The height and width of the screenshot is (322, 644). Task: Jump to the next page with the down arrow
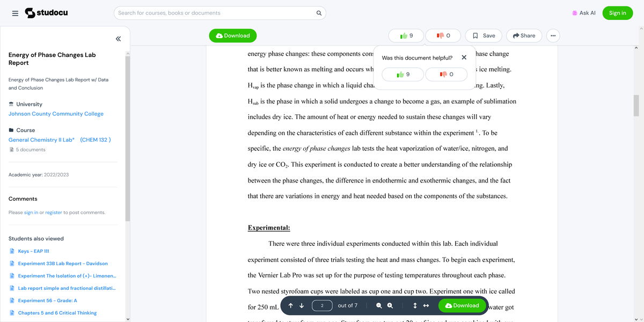coord(302,305)
